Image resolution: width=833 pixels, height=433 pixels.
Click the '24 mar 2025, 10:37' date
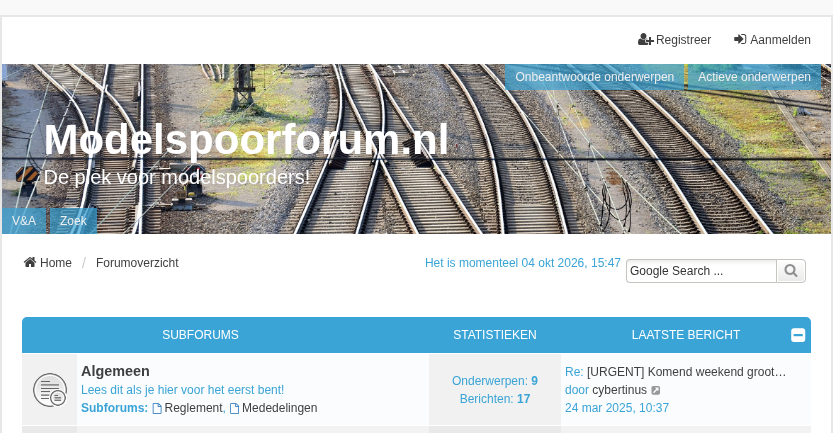click(617, 408)
